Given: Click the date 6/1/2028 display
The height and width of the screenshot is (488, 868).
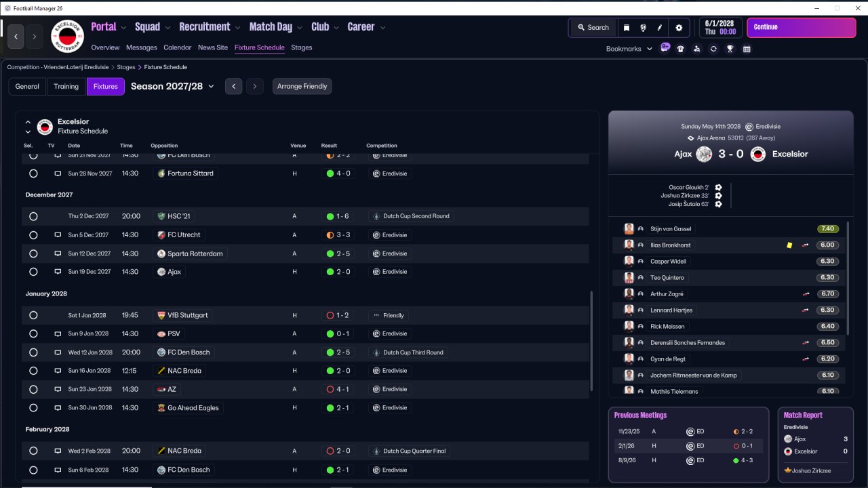Looking at the screenshot, I should point(720,28).
